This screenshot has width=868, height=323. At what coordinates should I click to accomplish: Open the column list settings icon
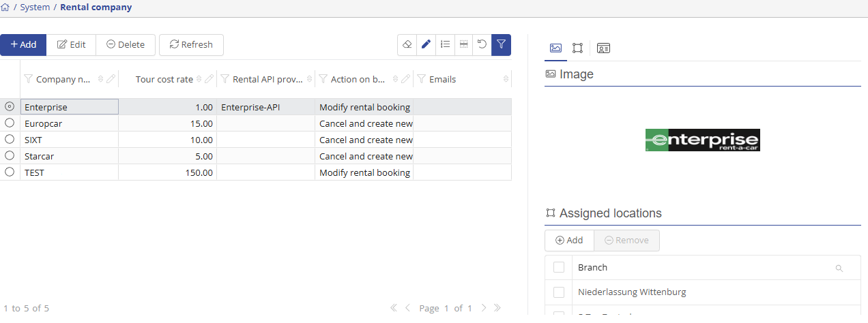pyautogui.click(x=445, y=45)
